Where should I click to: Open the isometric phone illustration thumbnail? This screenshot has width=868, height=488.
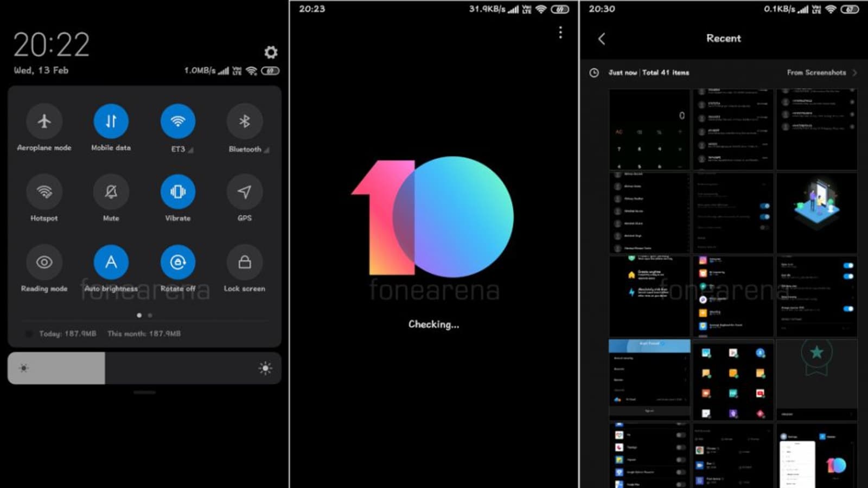click(817, 213)
